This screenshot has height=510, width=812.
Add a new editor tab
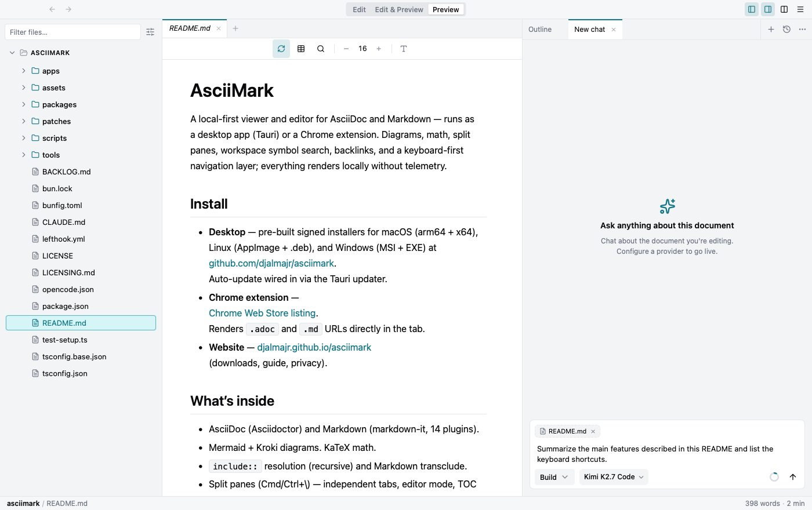point(235,28)
